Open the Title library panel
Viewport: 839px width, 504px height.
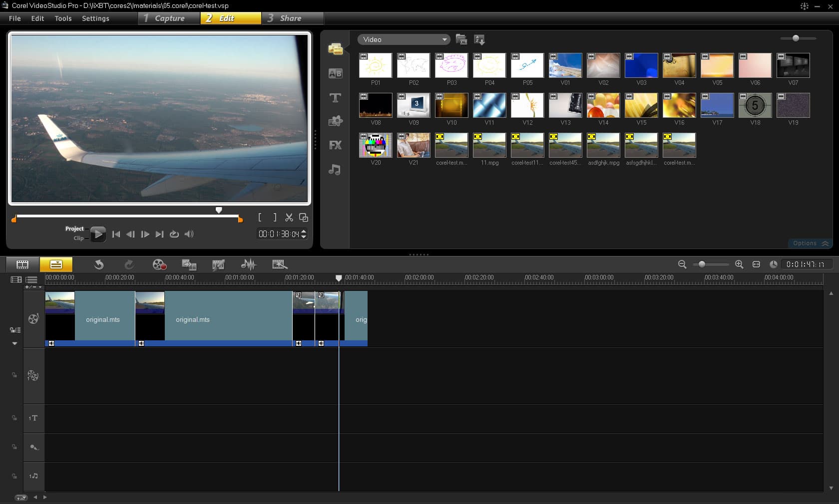coord(335,98)
